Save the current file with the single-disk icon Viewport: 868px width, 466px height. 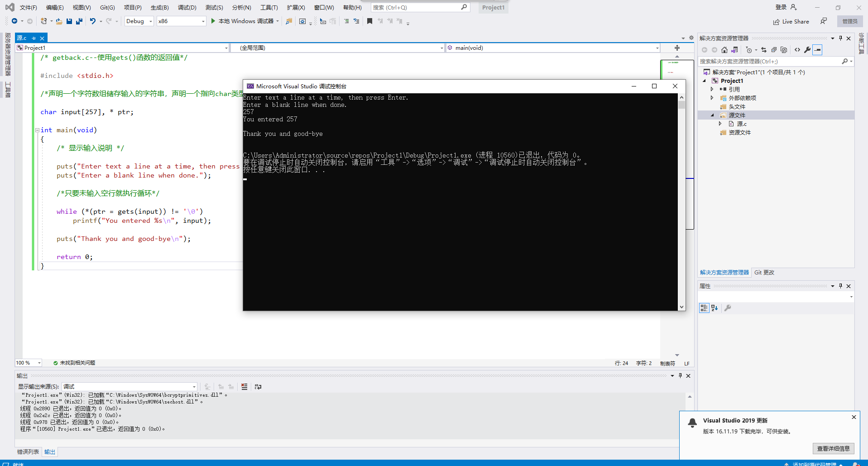(x=69, y=21)
